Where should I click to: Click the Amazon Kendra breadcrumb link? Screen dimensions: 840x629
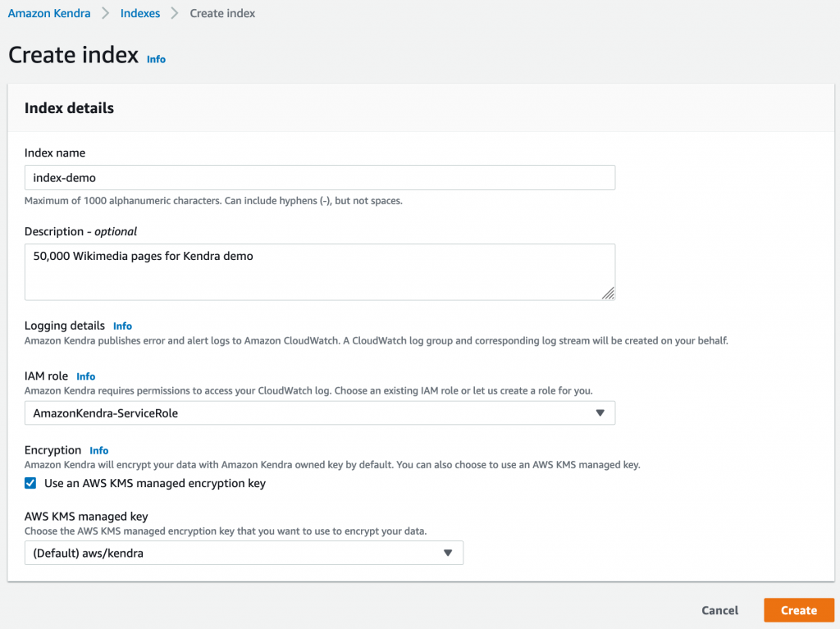49,13
